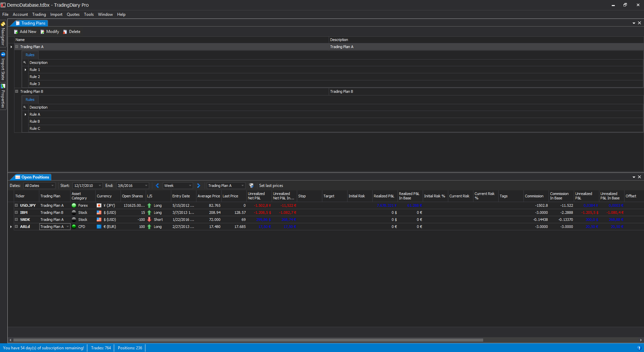Click the red Short arrow in SNDK row

(149, 220)
